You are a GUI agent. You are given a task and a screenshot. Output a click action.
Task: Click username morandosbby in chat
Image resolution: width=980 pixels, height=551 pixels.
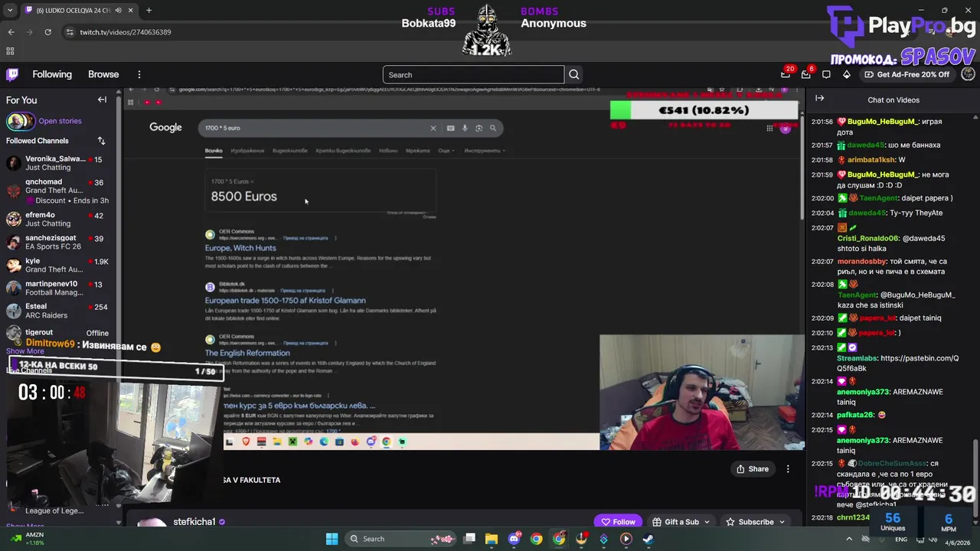tap(862, 261)
